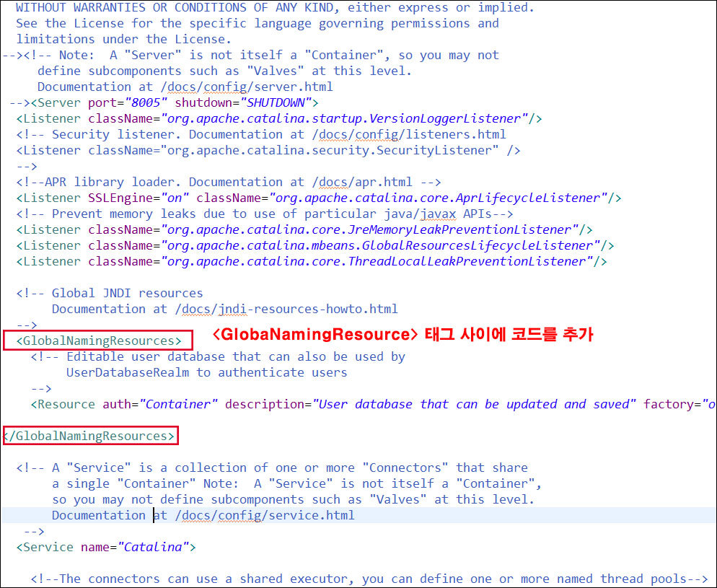Click the "Global JNDI resources" comment line
Image resolution: width=717 pixels, height=588 pixels.
click(110, 293)
